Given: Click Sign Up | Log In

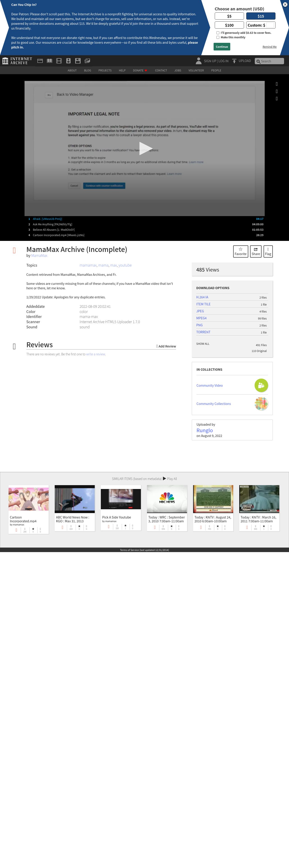Looking at the screenshot, I should click(216, 61).
